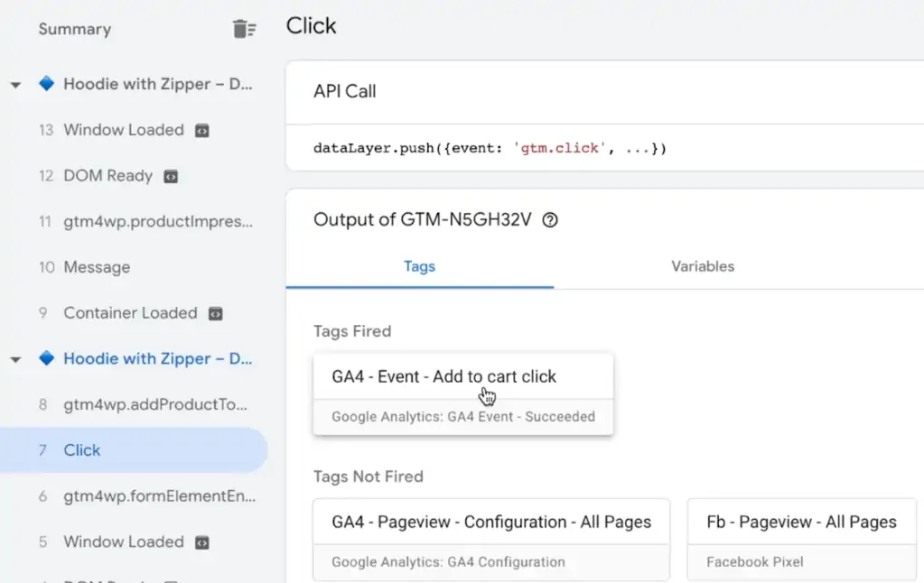Select the Tags tab
The image size is (924, 583).
pos(418,266)
